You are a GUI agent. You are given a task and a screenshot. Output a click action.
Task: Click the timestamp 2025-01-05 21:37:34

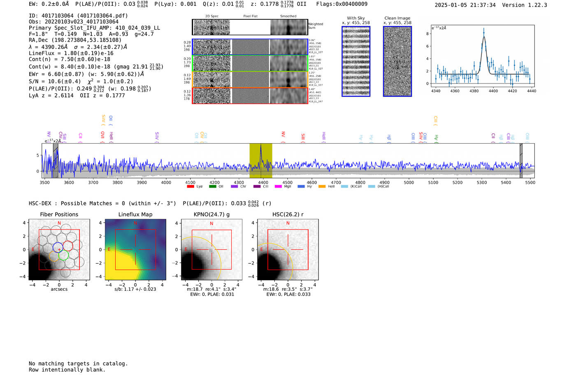[x=465, y=5]
